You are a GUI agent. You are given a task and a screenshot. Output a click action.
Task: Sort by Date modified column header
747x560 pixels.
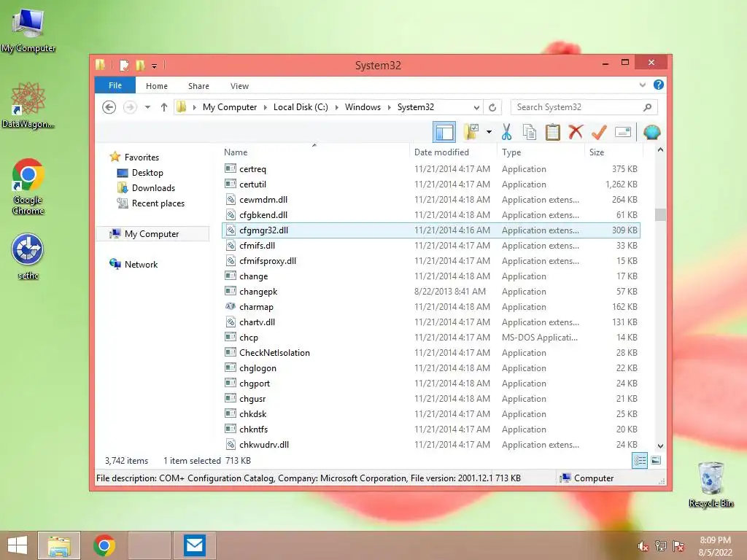pyautogui.click(x=452, y=152)
